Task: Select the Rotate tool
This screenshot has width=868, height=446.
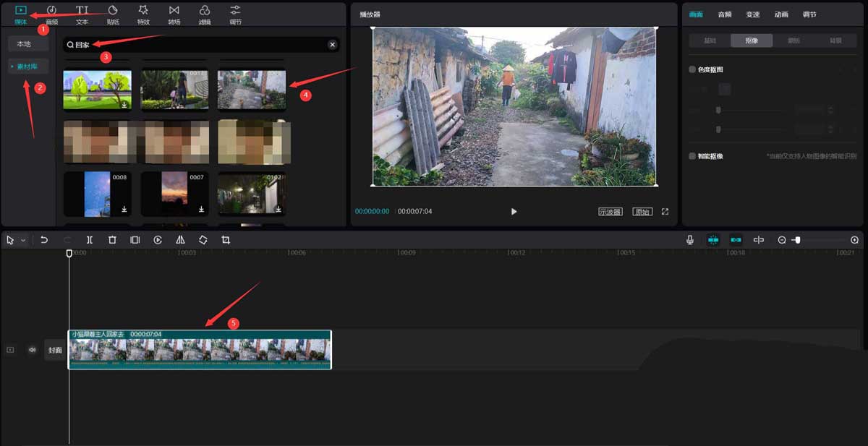Action: [x=203, y=239]
